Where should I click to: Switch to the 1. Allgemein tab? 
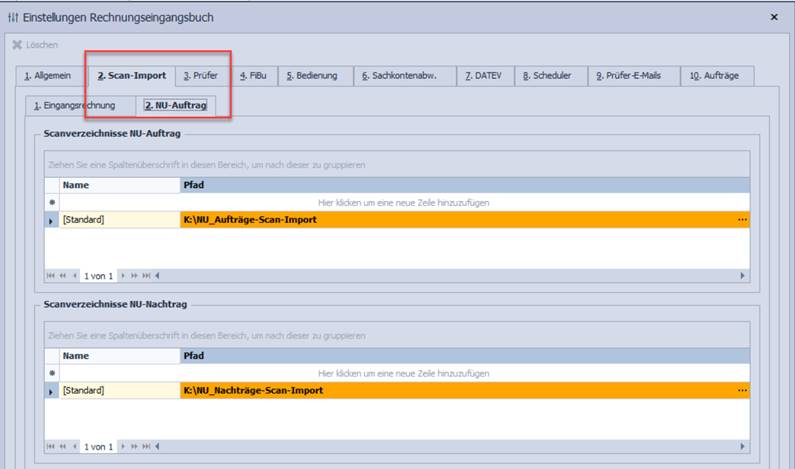48,76
